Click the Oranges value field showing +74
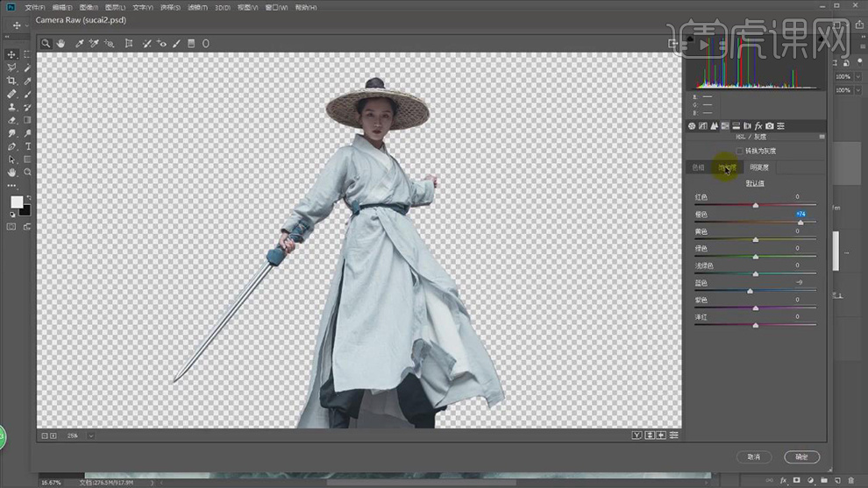The height and width of the screenshot is (488, 868). 800,214
